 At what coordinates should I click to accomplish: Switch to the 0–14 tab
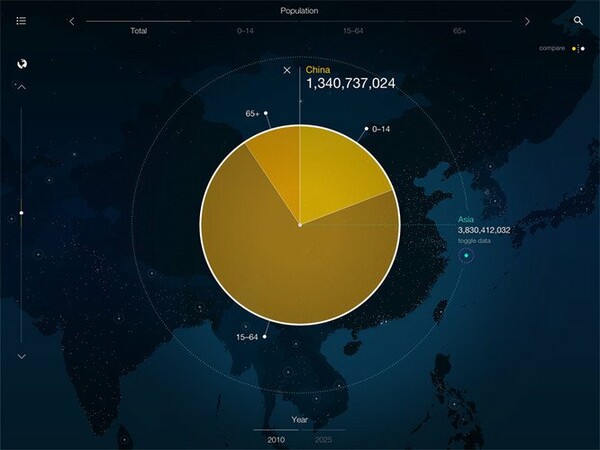(245, 31)
